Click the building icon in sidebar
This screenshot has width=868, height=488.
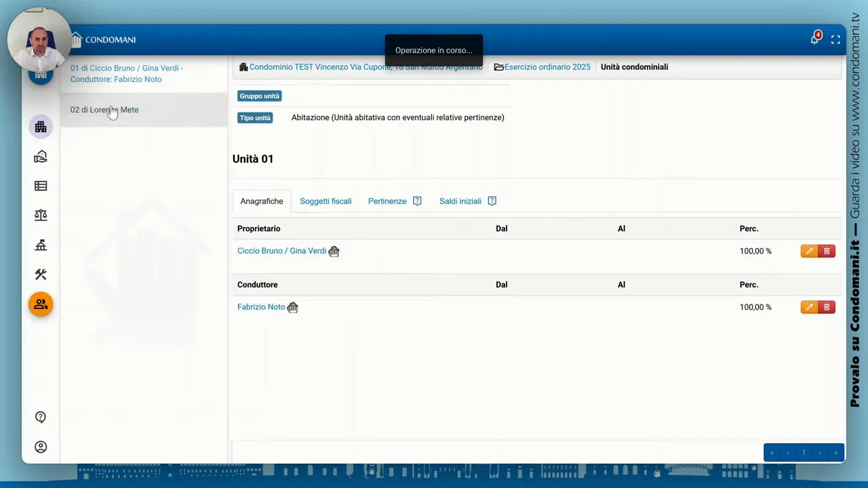pyautogui.click(x=41, y=127)
